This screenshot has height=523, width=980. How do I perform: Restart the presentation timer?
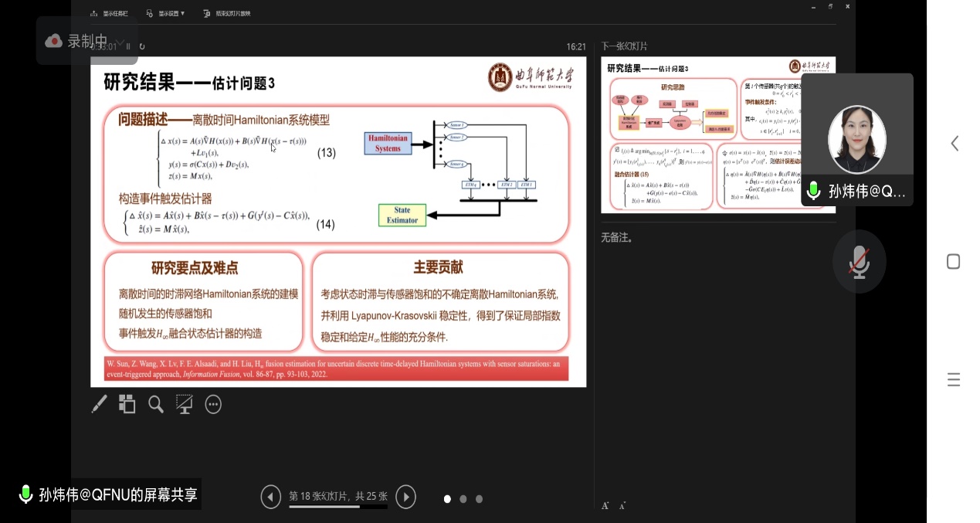tap(142, 46)
